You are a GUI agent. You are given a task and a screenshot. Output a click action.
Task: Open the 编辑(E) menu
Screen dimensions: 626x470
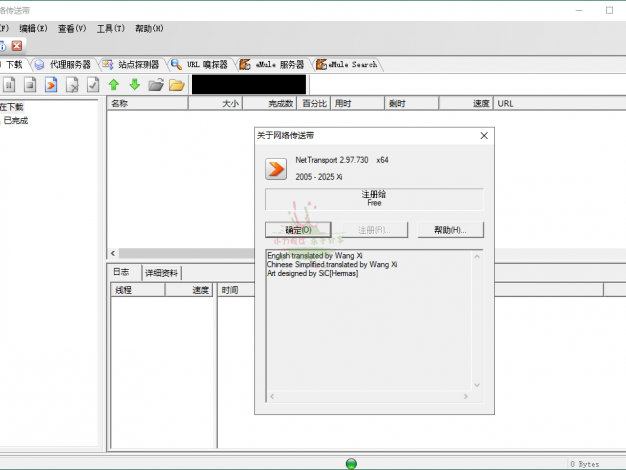pyautogui.click(x=34, y=29)
